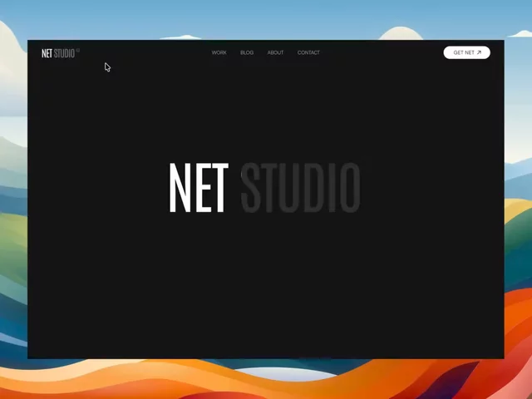Click the white NET word in header logo
This screenshot has height=399, width=532.
[x=47, y=53]
